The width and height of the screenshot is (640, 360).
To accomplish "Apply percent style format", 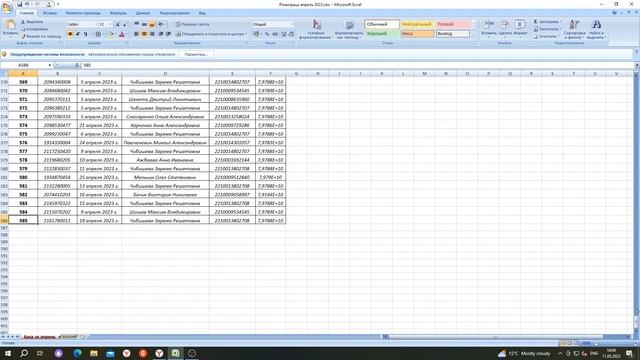I will [x=267, y=34].
